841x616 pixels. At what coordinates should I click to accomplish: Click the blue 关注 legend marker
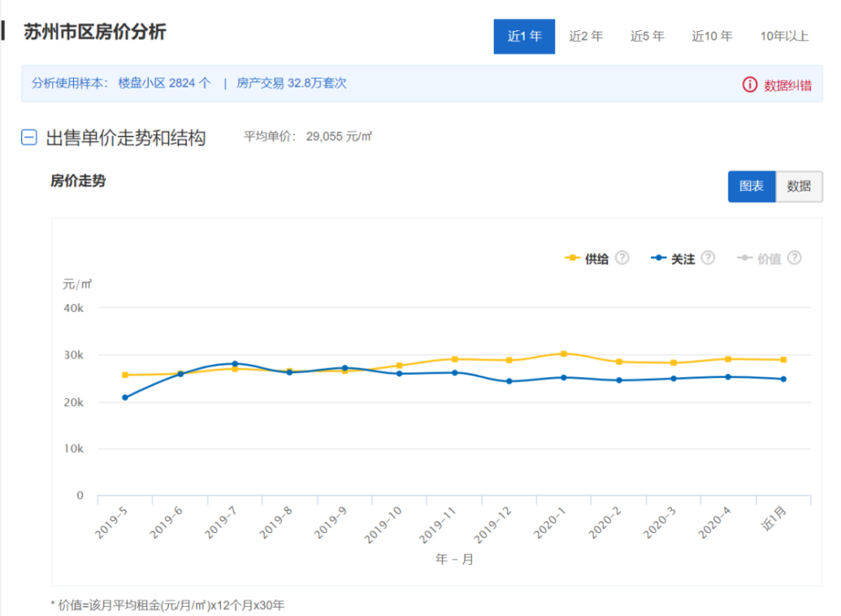659,258
